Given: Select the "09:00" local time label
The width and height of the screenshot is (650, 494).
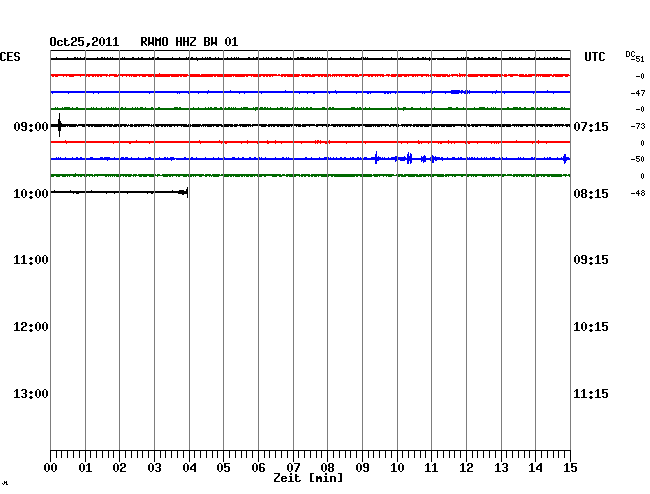Looking at the screenshot, I should tap(31, 126).
